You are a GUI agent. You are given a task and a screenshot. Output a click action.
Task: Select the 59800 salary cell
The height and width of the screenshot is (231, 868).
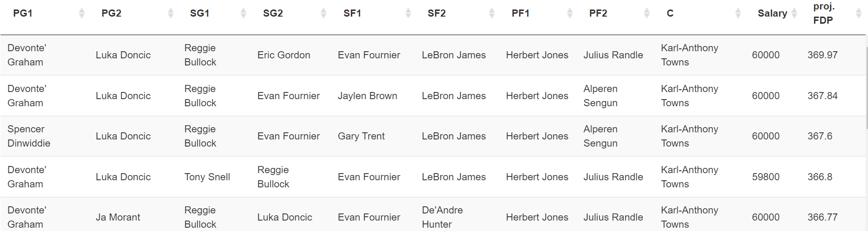tap(766, 177)
